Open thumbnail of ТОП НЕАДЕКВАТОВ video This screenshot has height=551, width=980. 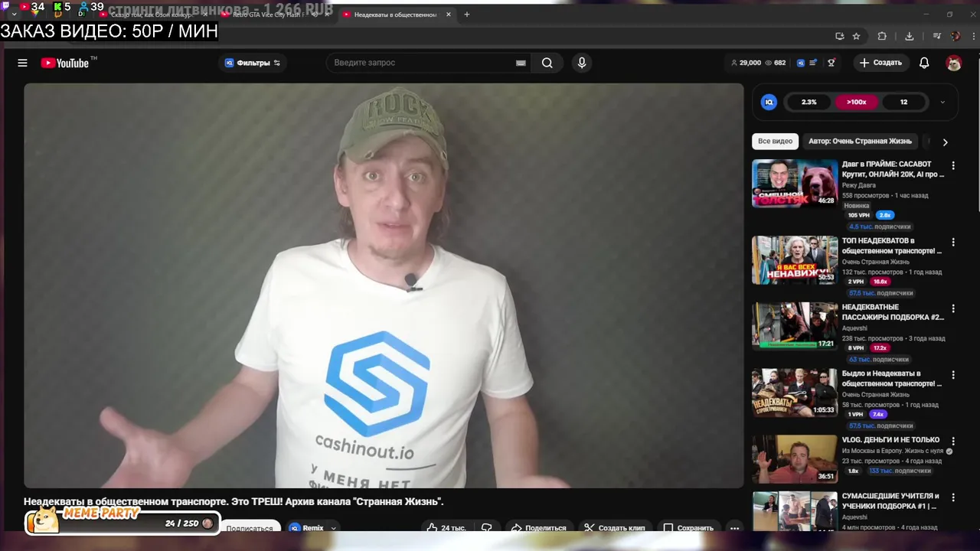(795, 260)
